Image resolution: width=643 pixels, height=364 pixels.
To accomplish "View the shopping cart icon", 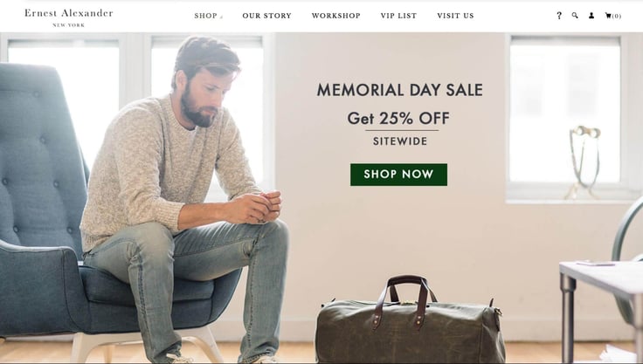I will 608,16.
